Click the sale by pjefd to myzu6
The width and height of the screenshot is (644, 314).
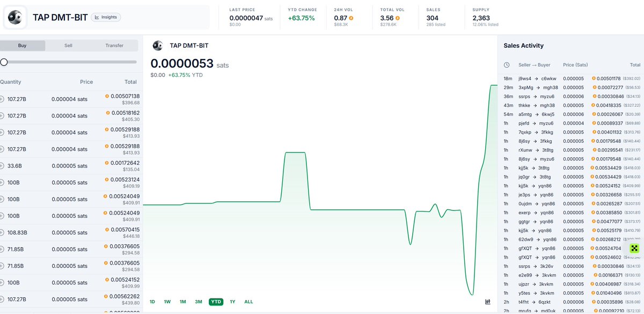pos(572,123)
